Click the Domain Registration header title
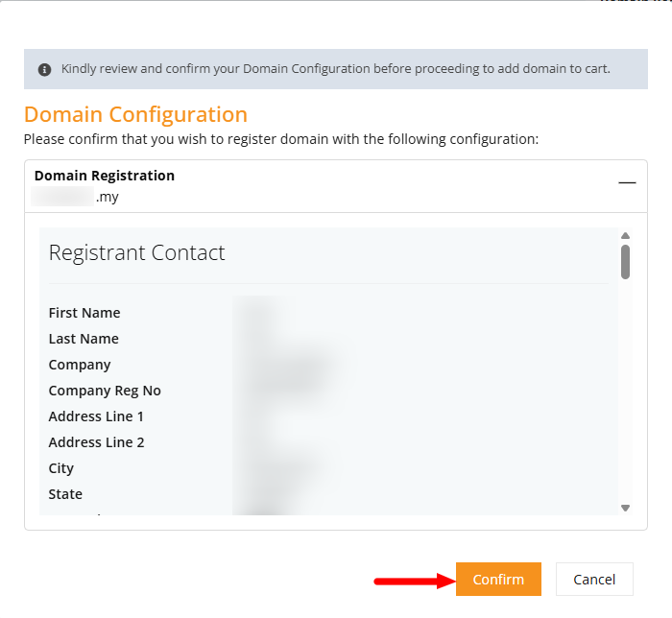 point(105,176)
